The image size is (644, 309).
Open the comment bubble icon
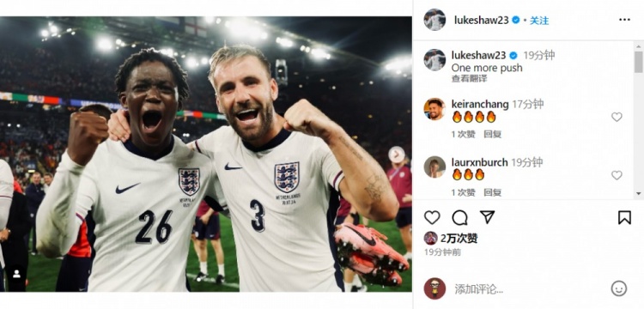pyautogui.click(x=459, y=217)
